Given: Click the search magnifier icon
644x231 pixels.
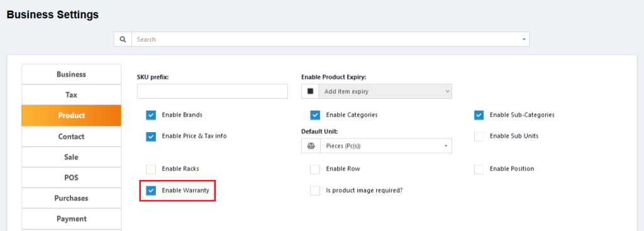Looking at the screenshot, I should tap(123, 40).
